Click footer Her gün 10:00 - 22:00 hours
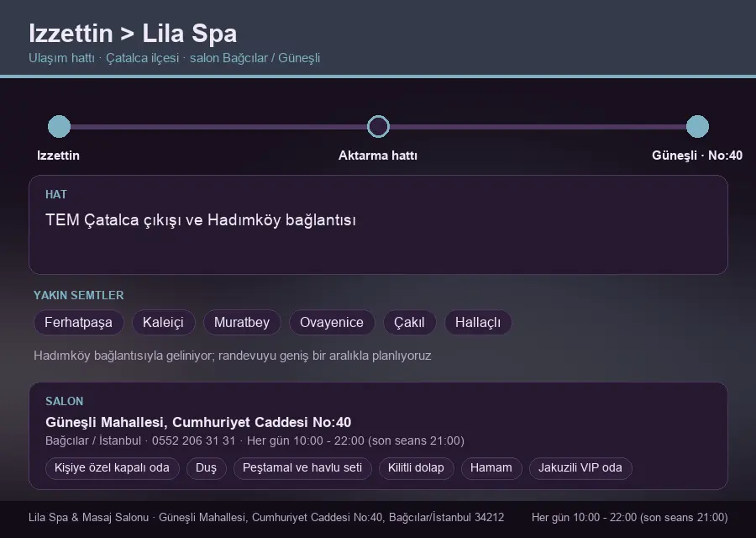 (x=630, y=517)
